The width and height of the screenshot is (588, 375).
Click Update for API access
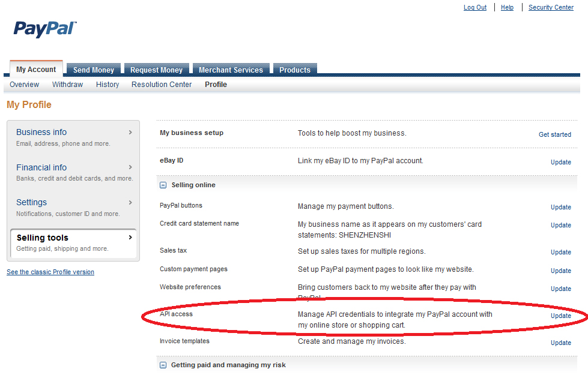coord(561,316)
